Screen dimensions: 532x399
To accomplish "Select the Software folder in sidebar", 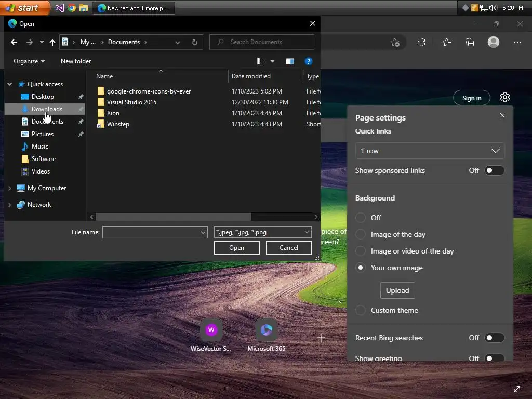I will 44,159.
